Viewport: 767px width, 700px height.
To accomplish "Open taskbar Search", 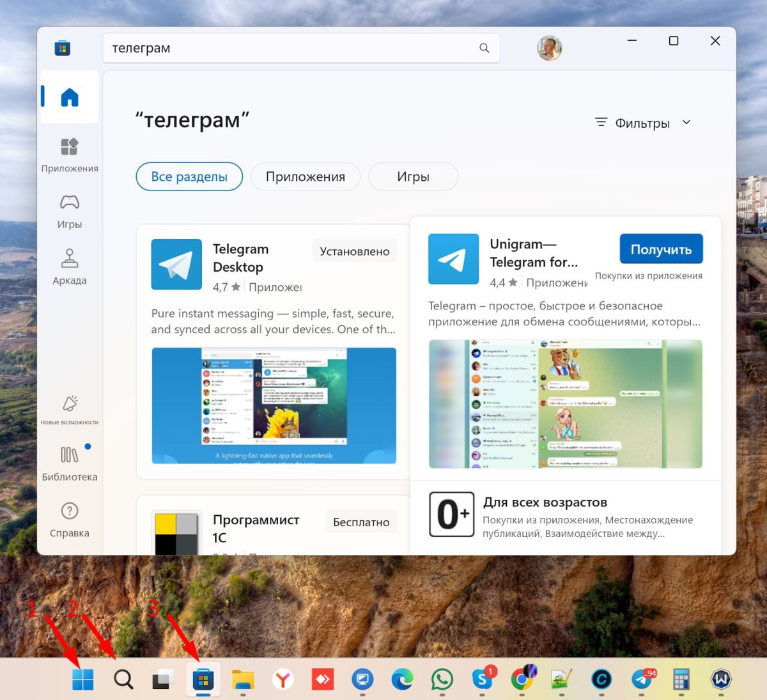I will point(123,680).
